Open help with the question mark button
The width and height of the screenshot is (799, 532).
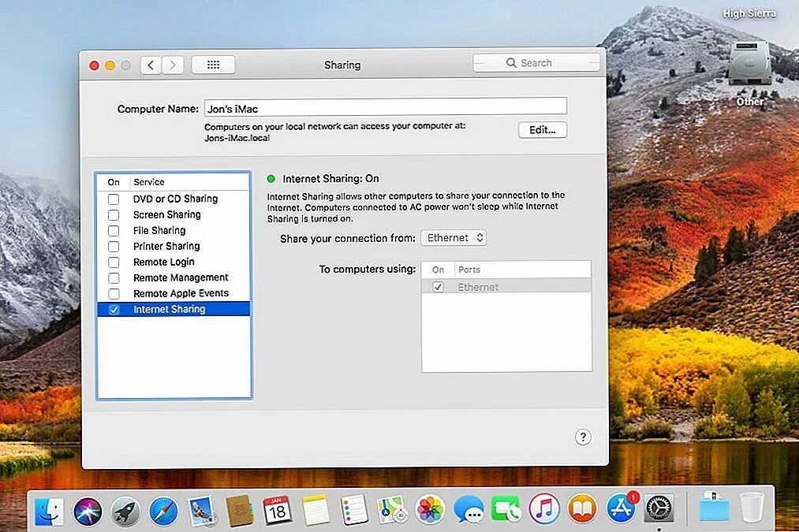[583, 437]
